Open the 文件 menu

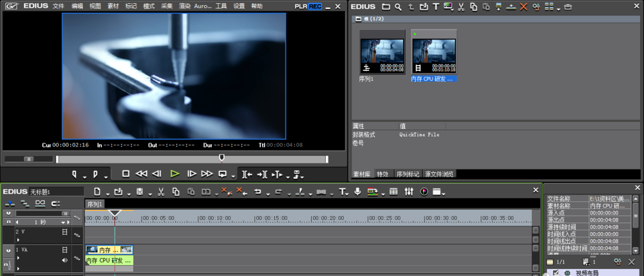pyautogui.click(x=58, y=6)
